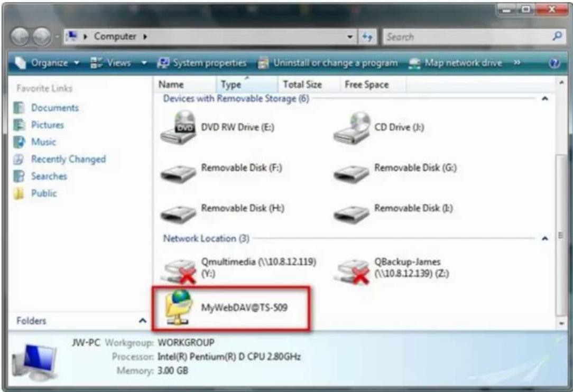The image size is (573, 392).
Task: Select Removable Disk (F:) drive icon
Action: 178,173
